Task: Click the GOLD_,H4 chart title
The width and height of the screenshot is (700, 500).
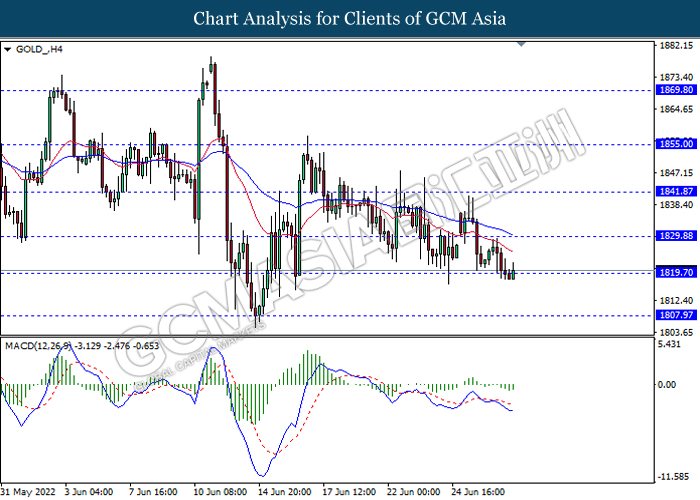Action: click(39, 50)
